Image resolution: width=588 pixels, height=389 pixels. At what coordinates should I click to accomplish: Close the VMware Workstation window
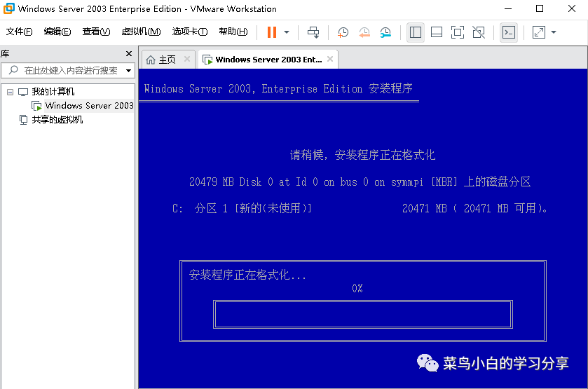coord(571,8)
